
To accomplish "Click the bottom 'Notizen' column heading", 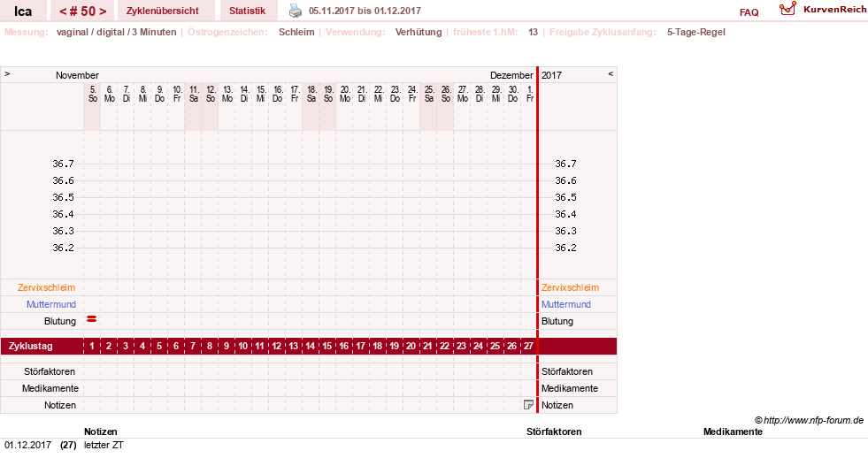I will [101, 432].
